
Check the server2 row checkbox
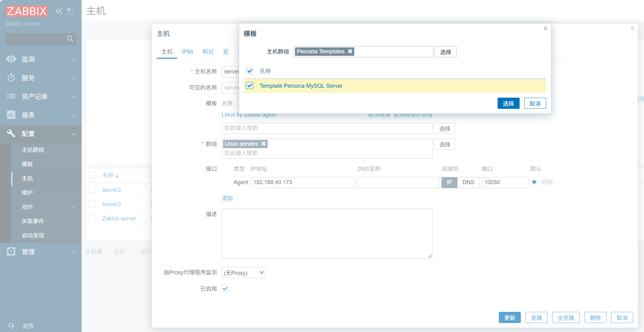point(92,190)
